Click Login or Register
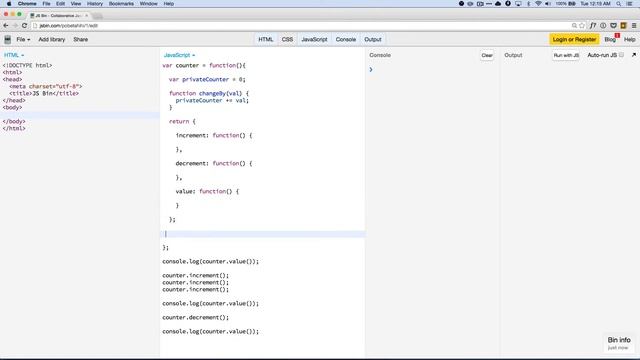Screen dimensions: 640x360 [x=574, y=40]
